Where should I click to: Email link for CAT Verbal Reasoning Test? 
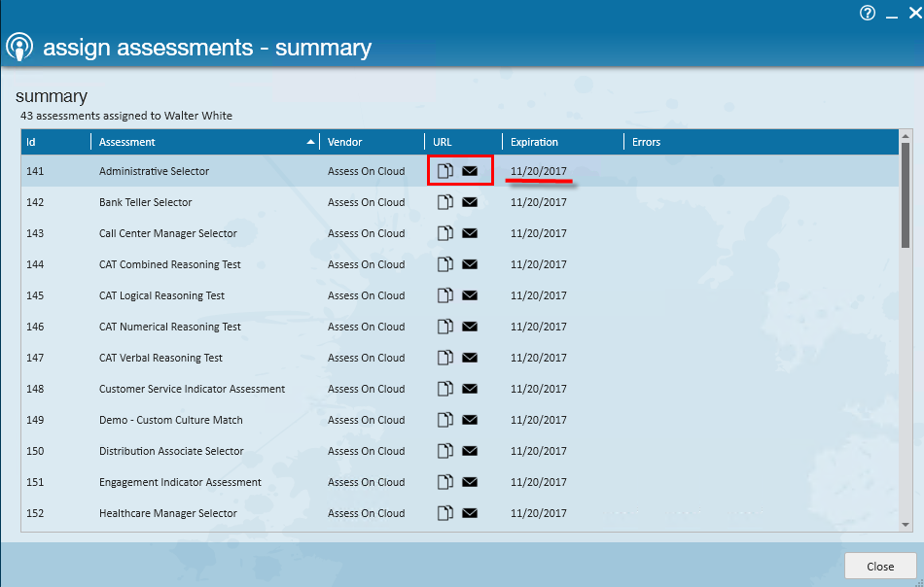470,358
